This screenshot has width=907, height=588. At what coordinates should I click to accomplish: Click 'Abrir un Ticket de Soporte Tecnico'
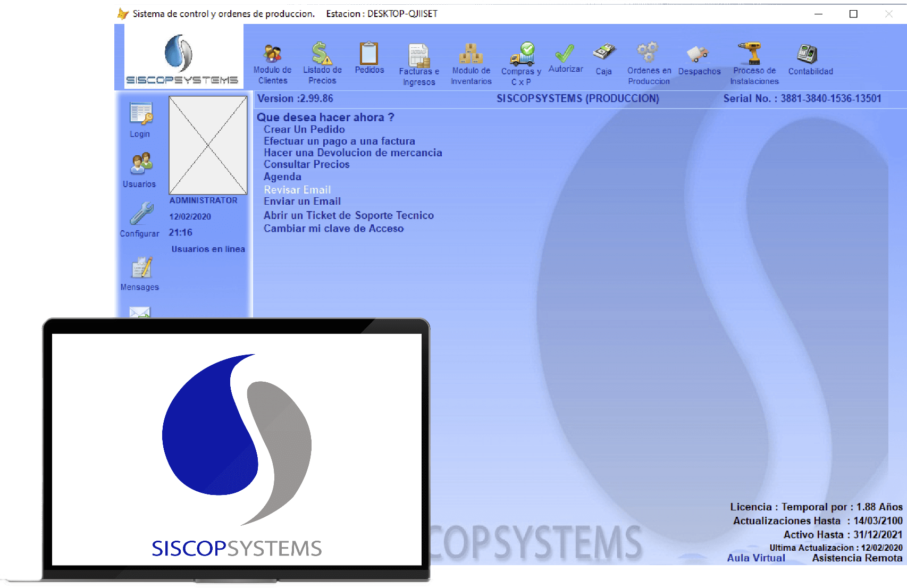point(349,215)
